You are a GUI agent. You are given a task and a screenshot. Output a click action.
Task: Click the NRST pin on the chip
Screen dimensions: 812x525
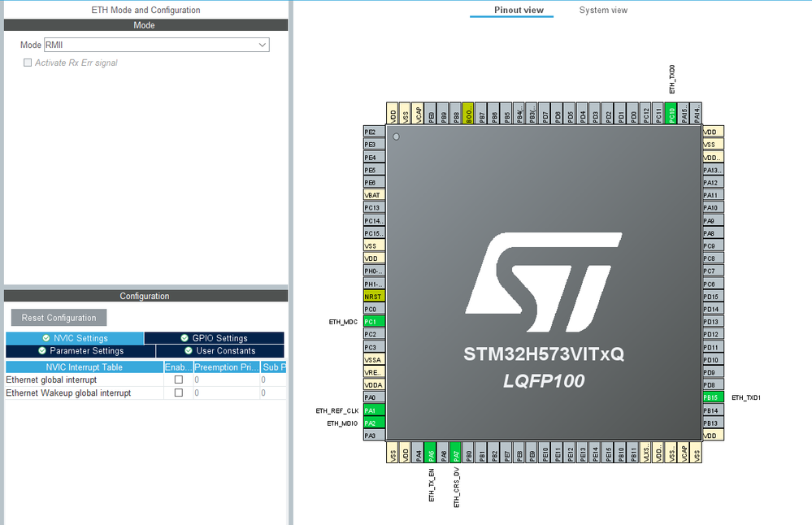click(x=373, y=297)
